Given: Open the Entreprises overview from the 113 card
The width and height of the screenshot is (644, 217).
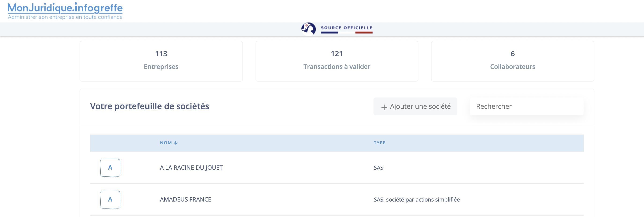Looking at the screenshot, I should point(161,54).
